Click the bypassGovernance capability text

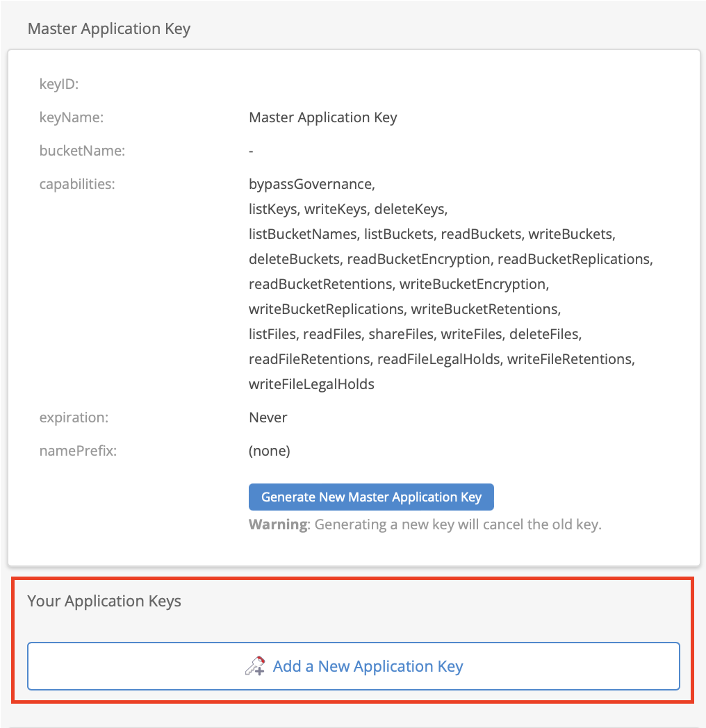click(311, 185)
